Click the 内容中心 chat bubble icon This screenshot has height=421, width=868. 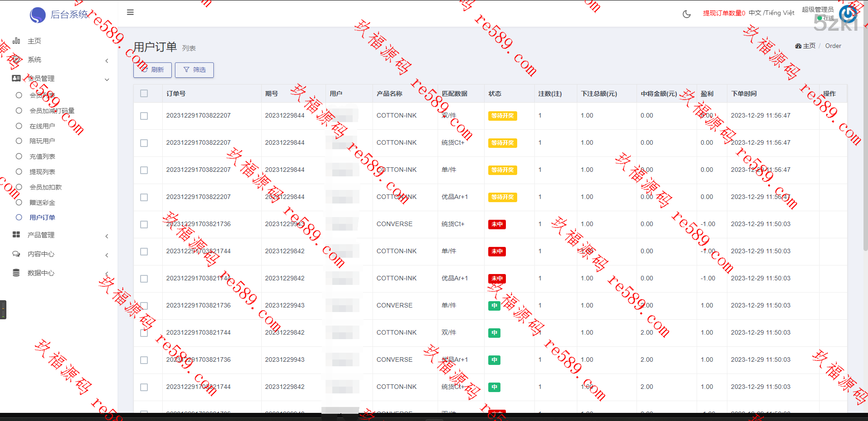[x=16, y=254]
